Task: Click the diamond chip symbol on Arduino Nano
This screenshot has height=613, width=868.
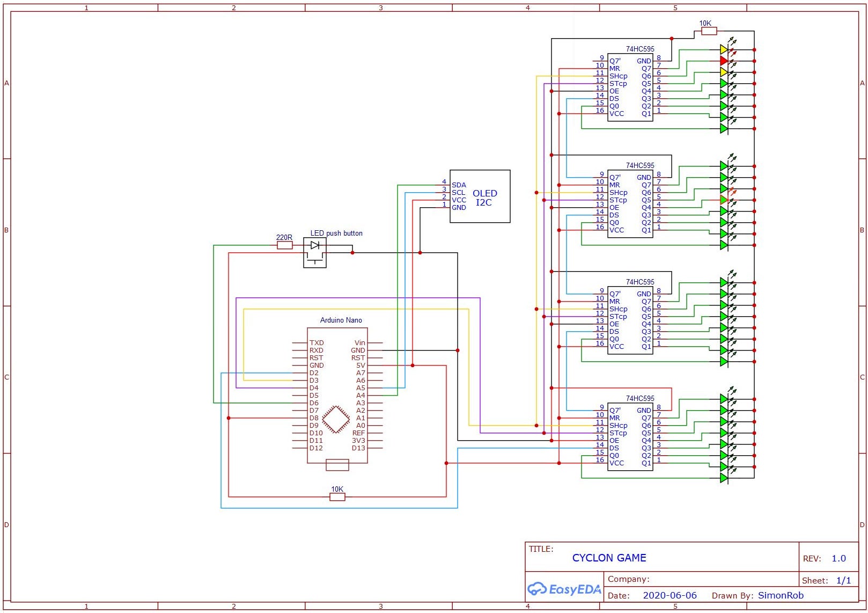Action: 336,419
